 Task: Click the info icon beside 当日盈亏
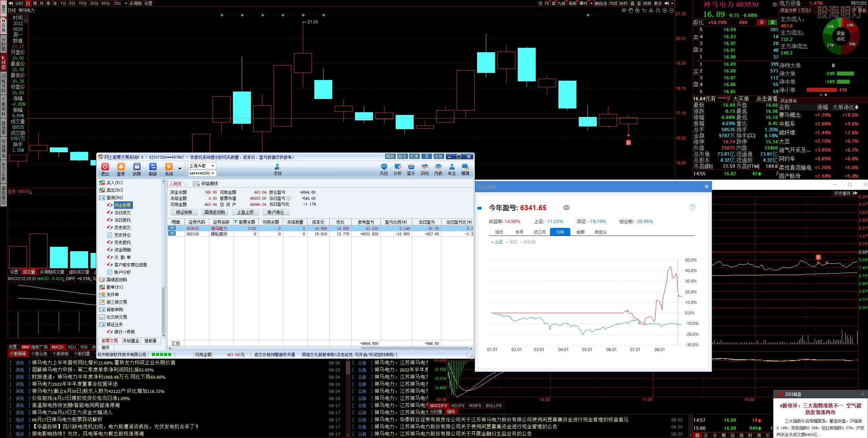tap(289, 198)
